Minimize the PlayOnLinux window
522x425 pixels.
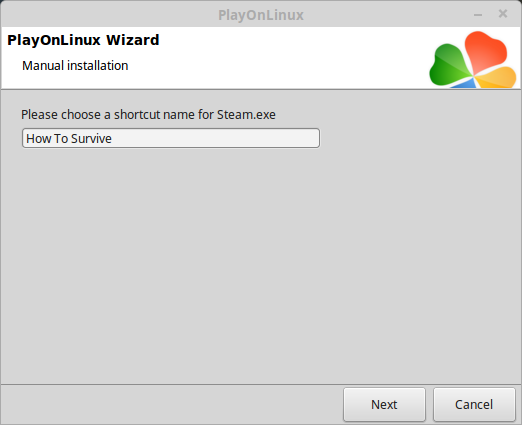coord(478,15)
